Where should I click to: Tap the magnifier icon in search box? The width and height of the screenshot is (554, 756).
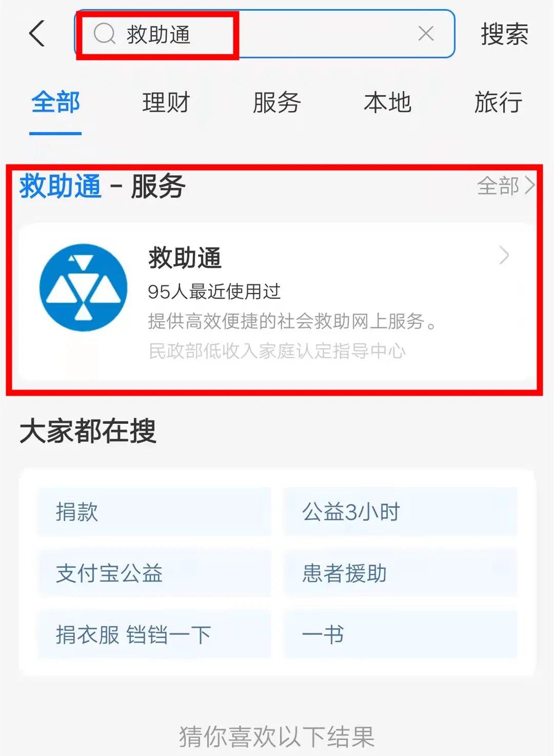105,34
